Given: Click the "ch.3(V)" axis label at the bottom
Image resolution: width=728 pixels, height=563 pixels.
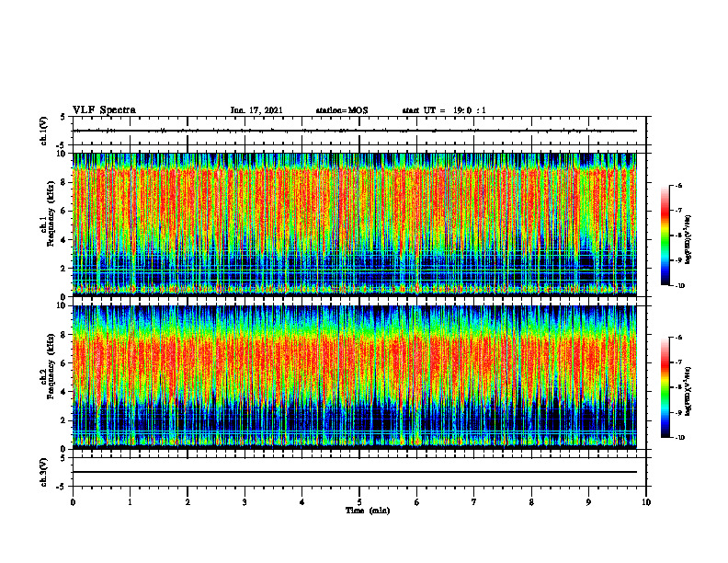Looking at the screenshot, I should tap(44, 472).
